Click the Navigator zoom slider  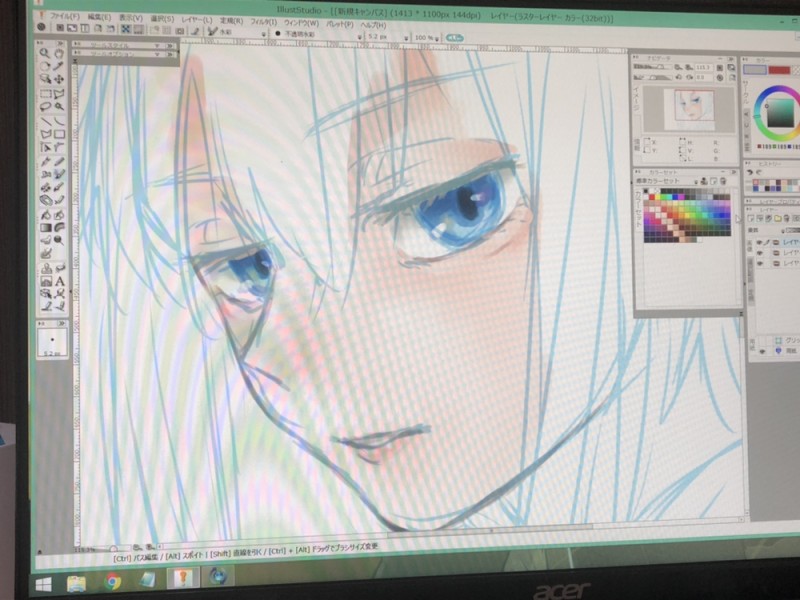pos(652,67)
